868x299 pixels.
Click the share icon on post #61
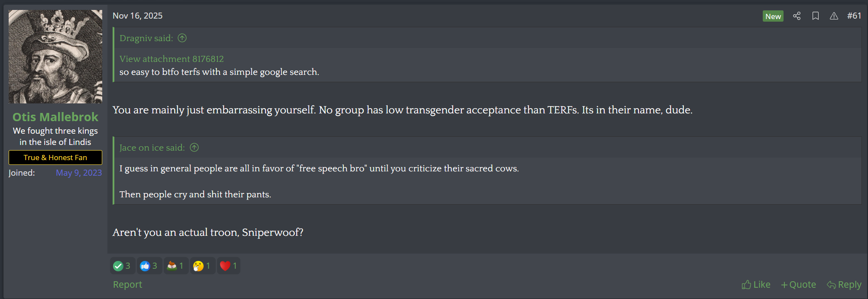coord(797,16)
